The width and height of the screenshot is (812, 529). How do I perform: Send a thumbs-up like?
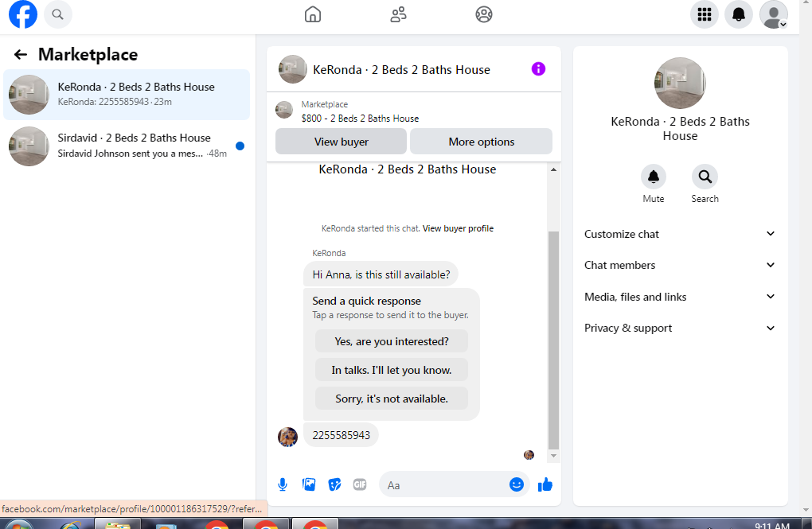click(x=545, y=484)
